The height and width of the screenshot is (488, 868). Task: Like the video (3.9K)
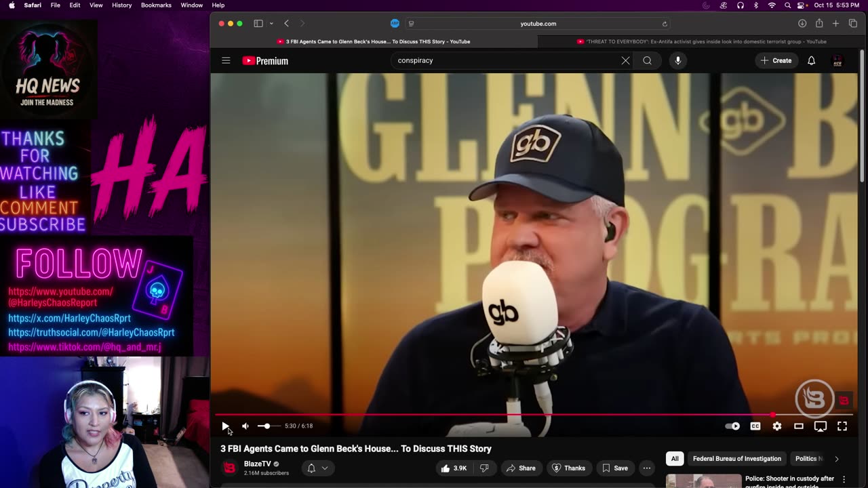[454, 468]
